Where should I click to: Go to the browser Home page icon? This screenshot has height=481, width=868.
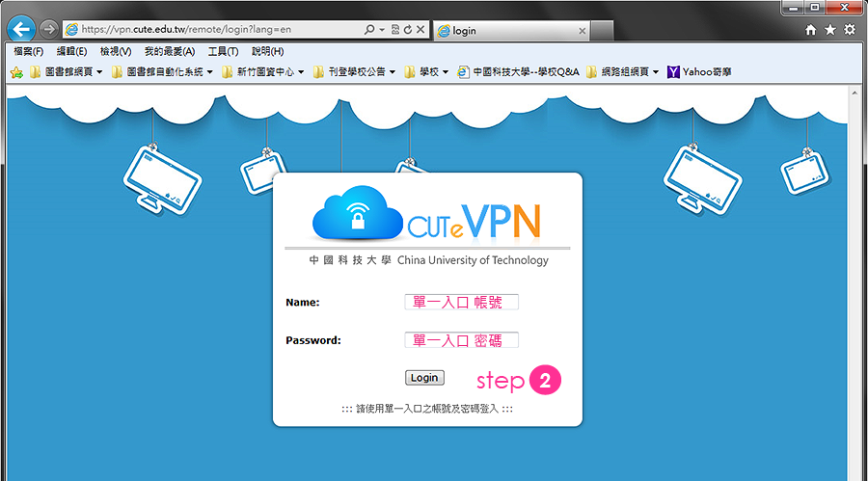pos(810,30)
